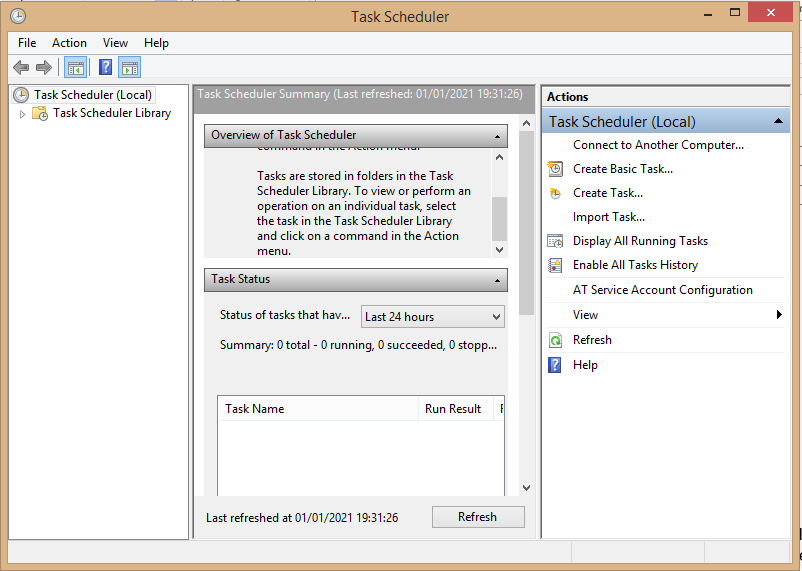The image size is (802, 571).
Task: Click the 'Summary: 0 total' status text
Action: click(358, 345)
